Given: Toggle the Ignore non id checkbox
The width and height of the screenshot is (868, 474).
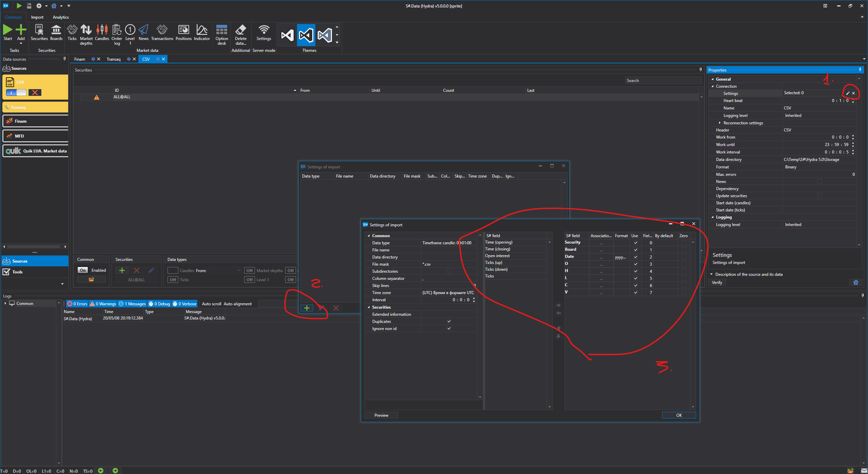Looking at the screenshot, I should pos(449,328).
